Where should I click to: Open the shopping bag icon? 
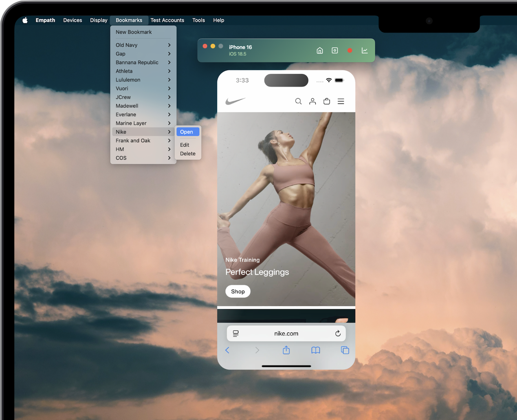327,101
